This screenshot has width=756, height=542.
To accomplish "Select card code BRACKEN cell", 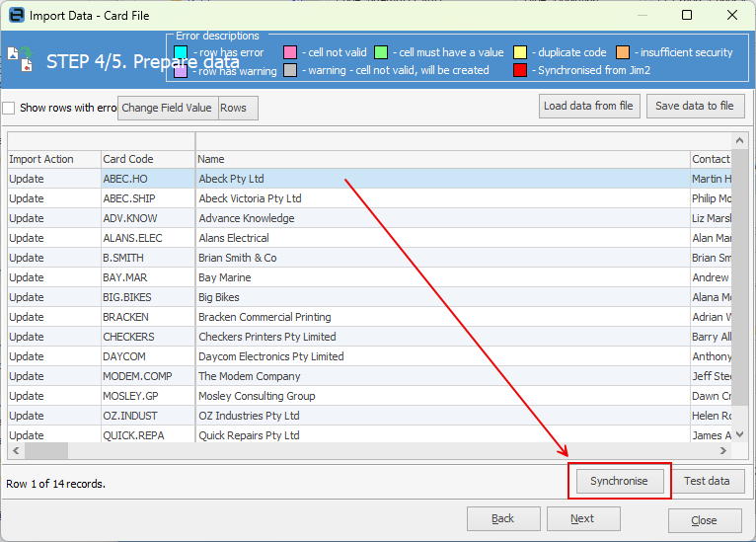I will tap(147, 317).
